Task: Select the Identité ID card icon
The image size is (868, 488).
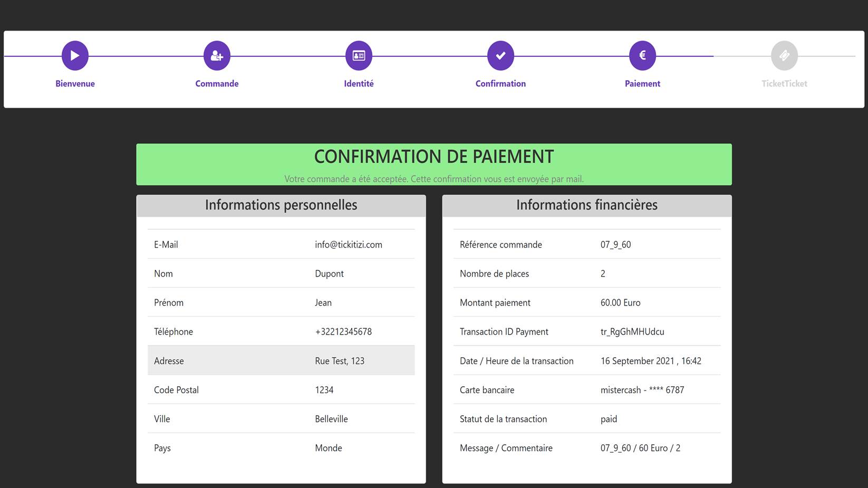Action: coord(359,55)
